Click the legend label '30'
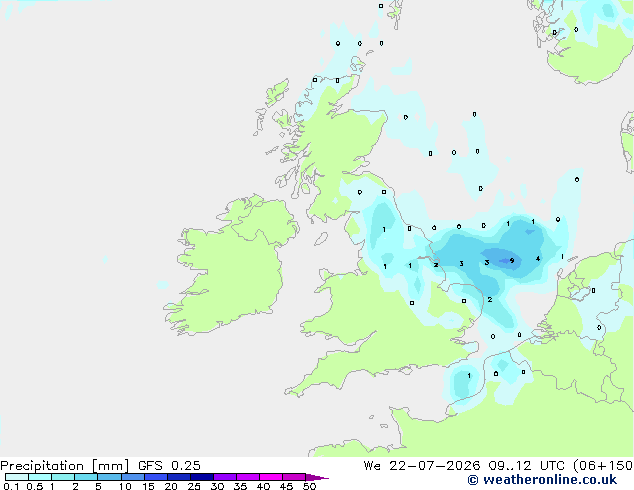This screenshot has width=634, height=490. point(217,486)
